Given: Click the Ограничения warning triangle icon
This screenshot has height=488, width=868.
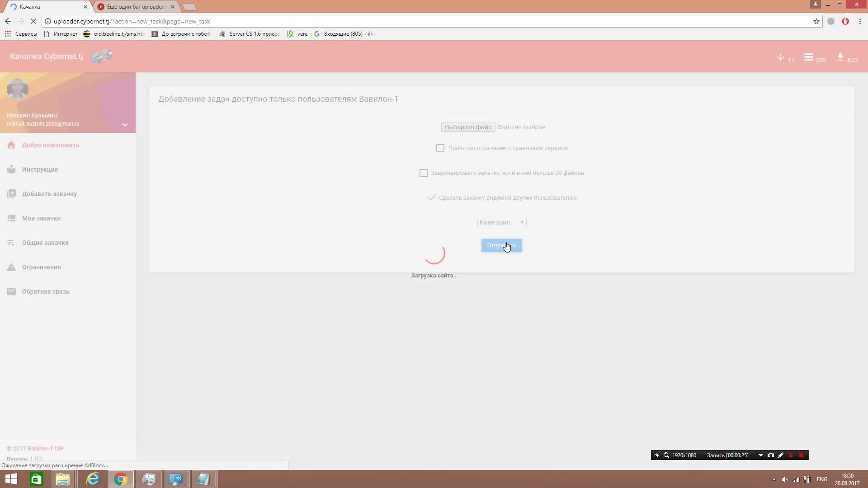Looking at the screenshot, I should click(x=11, y=267).
